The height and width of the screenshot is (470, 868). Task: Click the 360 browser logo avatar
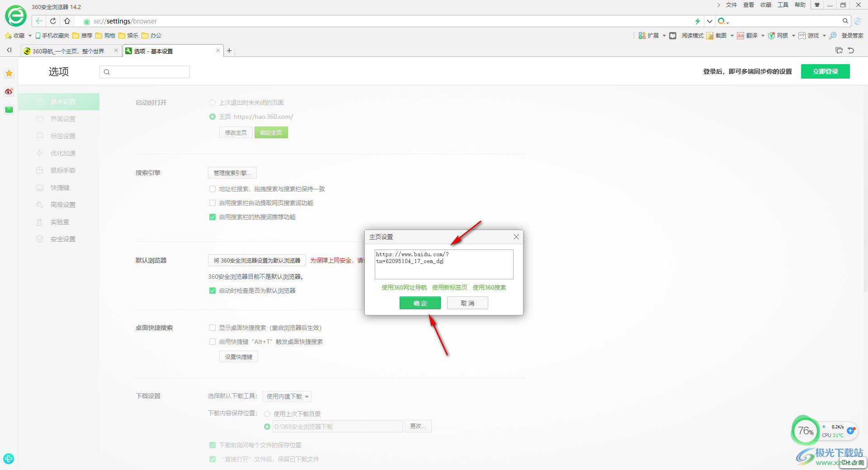[x=16, y=16]
